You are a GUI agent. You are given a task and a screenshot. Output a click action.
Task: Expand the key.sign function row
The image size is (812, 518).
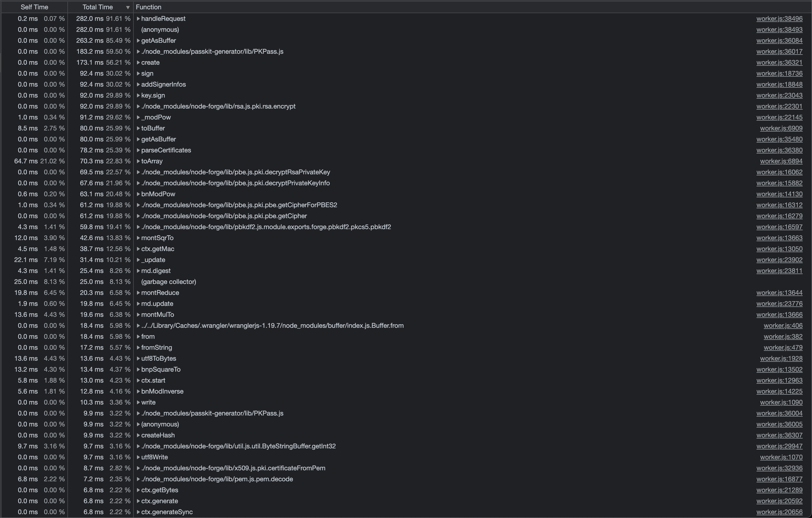pos(138,95)
